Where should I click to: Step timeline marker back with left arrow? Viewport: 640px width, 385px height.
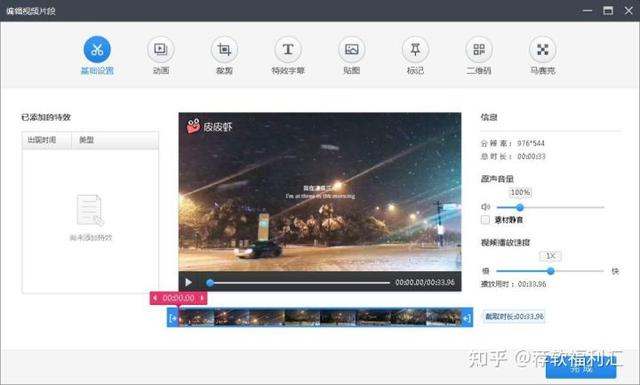pyautogui.click(x=155, y=298)
